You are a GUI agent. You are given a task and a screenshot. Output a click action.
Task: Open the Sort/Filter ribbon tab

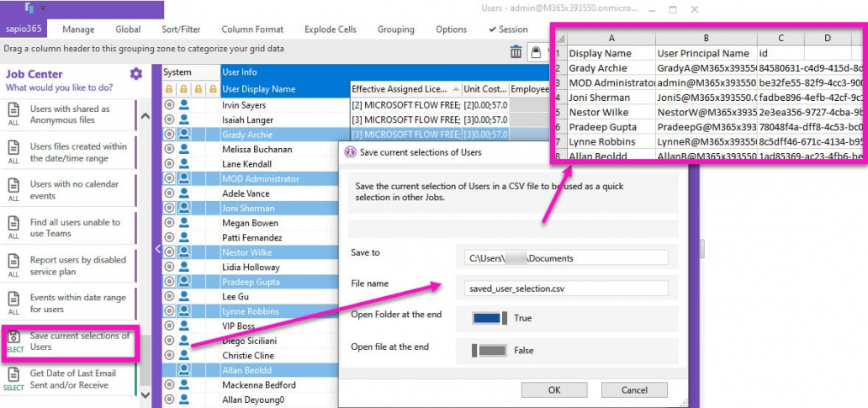[x=181, y=29]
